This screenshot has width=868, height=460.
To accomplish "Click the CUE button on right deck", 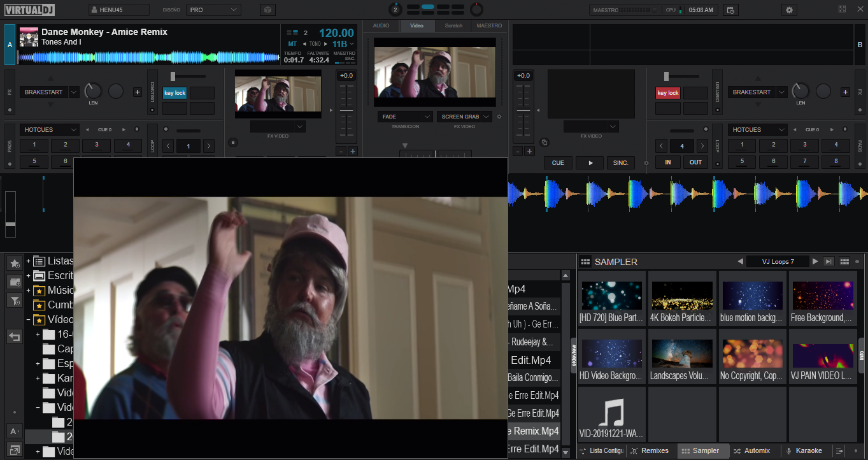I will tap(558, 162).
